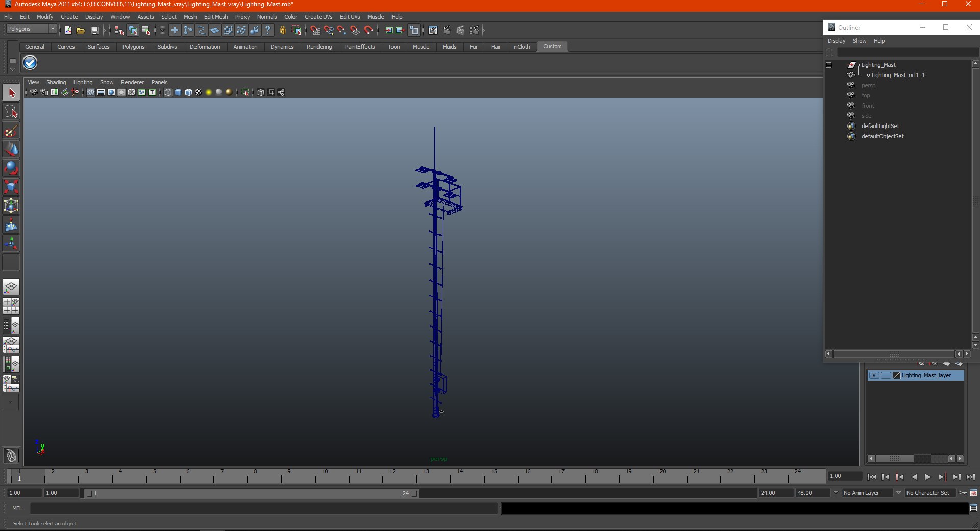Activate the Lasso select tool

(x=11, y=112)
